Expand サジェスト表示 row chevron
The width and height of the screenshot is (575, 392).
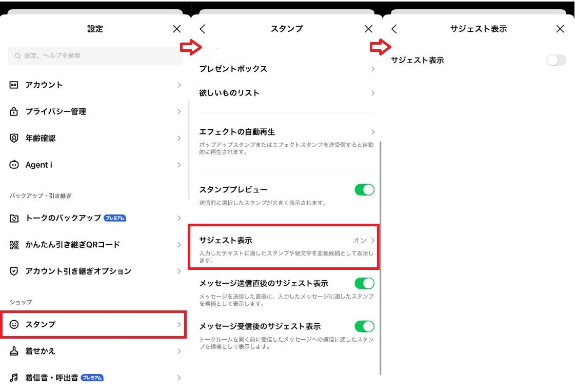[372, 241]
